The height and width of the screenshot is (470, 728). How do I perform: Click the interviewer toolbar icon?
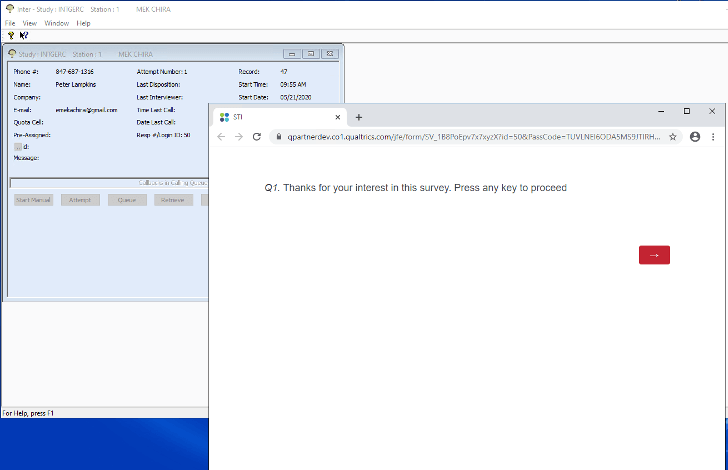point(11,35)
